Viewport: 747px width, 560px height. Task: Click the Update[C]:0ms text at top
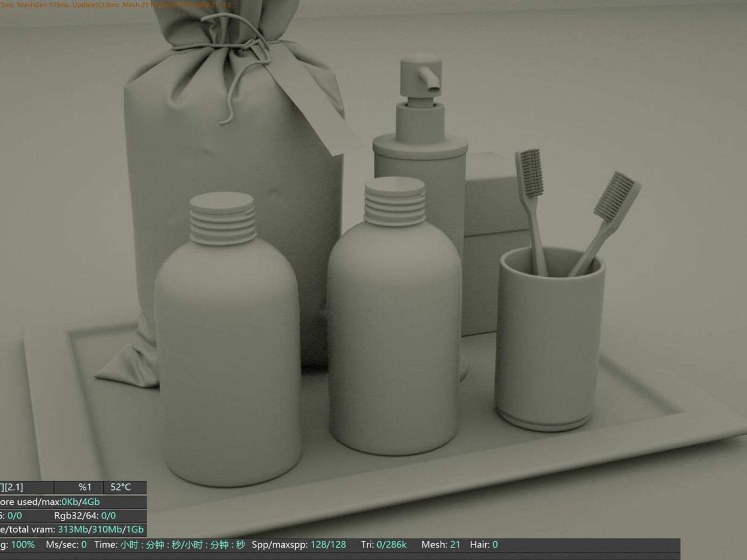click(x=96, y=5)
